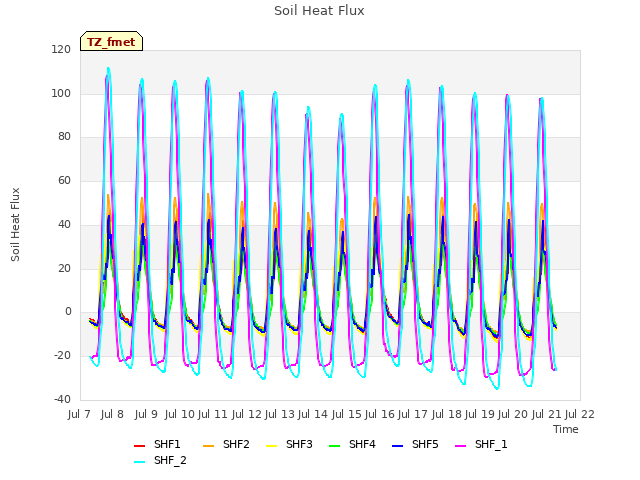Click the 40 y-axis tick label
The width and height of the screenshot is (640, 480).
coord(64,224)
